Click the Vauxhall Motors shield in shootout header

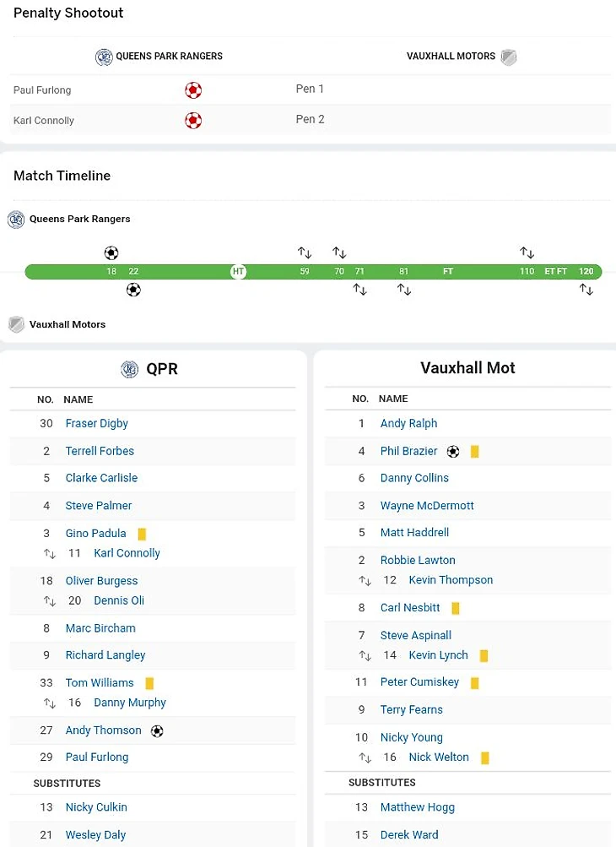(508, 57)
